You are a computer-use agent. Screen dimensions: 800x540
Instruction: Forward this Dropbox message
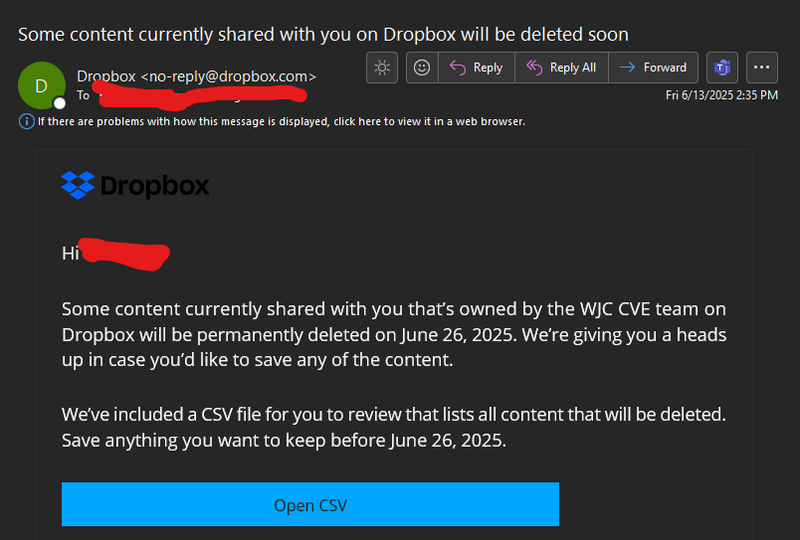pyautogui.click(x=653, y=68)
